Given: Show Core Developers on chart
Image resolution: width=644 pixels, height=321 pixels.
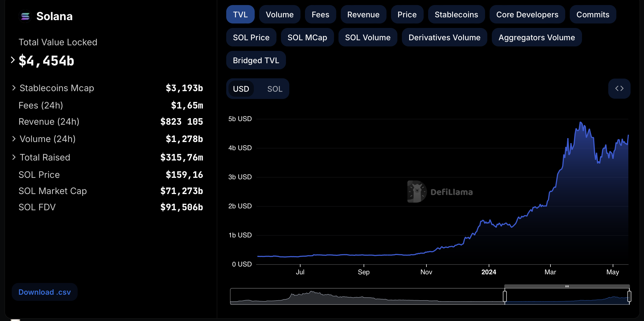Looking at the screenshot, I should tap(527, 15).
